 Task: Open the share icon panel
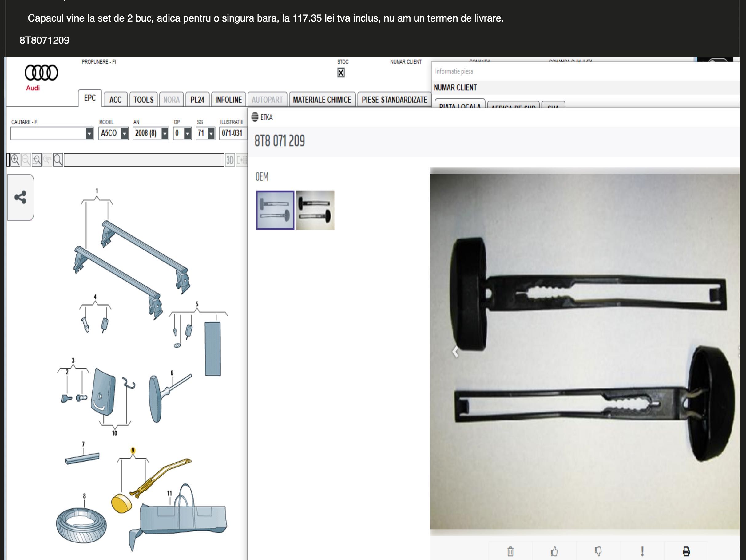click(x=20, y=197)
